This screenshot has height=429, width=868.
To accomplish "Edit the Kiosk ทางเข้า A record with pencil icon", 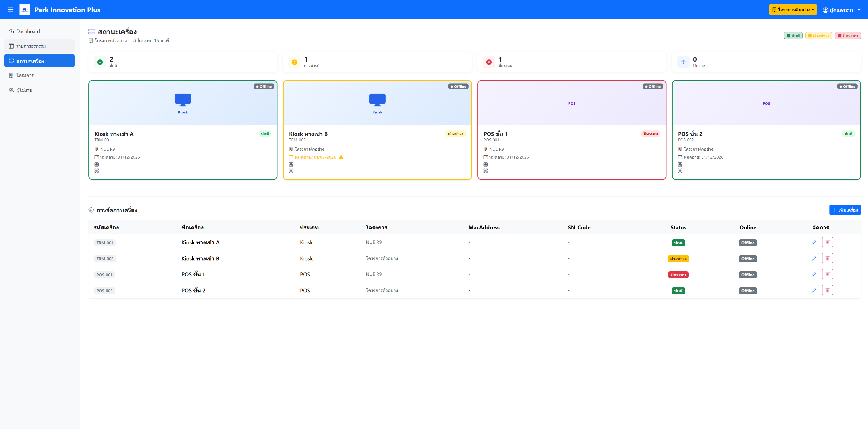I will [x=814, y=242].
